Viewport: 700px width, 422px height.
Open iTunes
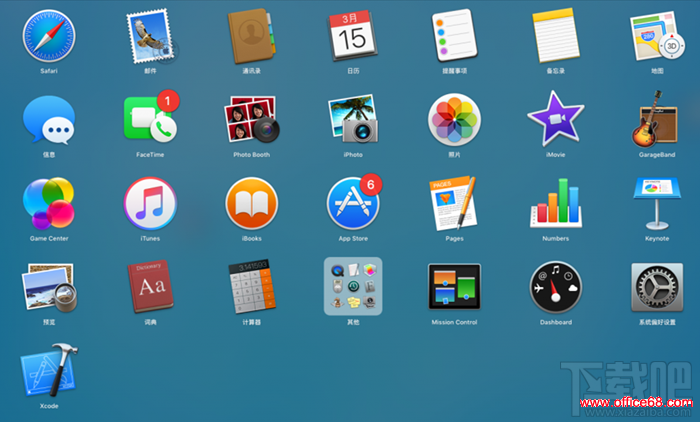150,204
